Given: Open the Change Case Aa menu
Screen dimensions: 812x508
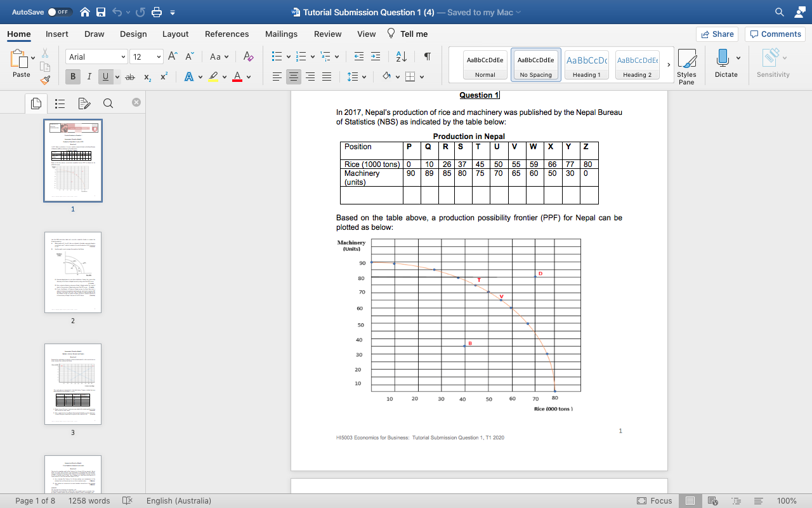Looking at the screenshot, I should pos(219,57).
